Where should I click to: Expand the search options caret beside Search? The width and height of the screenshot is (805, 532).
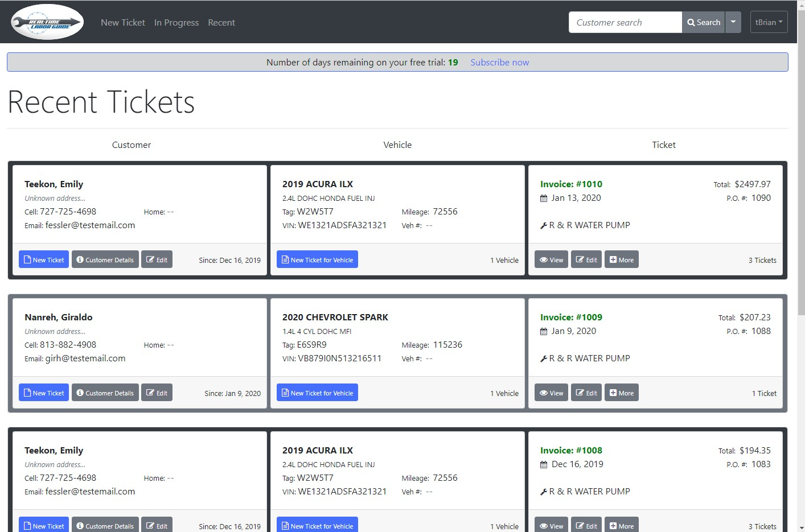pos(733,22)
